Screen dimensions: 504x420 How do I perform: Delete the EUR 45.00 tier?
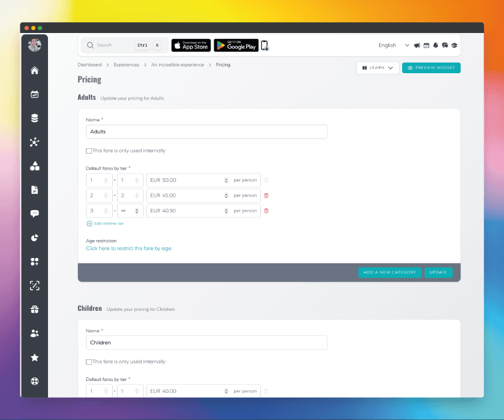click(266, 196)
